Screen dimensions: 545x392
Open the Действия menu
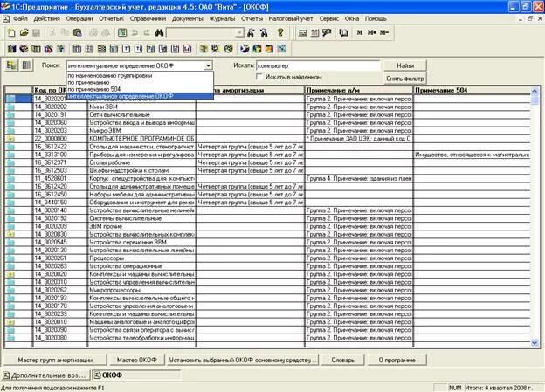[x=47, y=18]
